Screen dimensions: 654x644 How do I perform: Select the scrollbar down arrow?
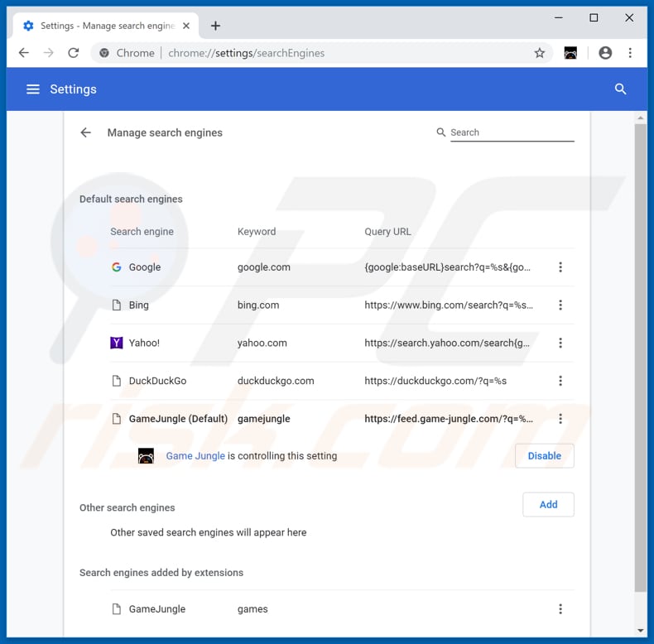(x=640, y=631)
